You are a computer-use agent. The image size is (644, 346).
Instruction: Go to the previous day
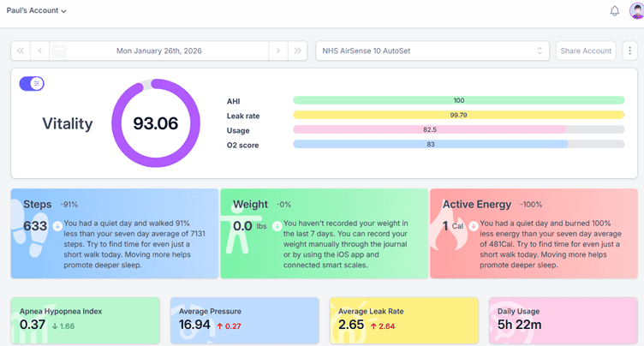pyautogui.click(x=39, y=51)
